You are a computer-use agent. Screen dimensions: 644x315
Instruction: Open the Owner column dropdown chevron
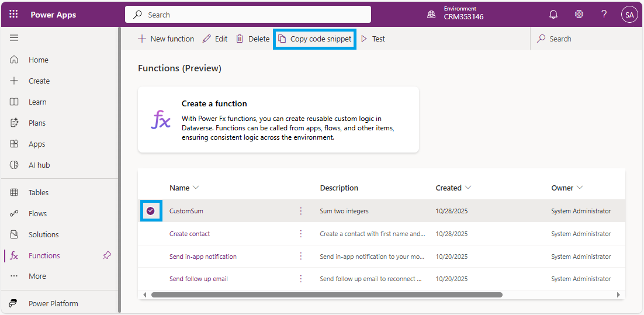pos(580,188)
